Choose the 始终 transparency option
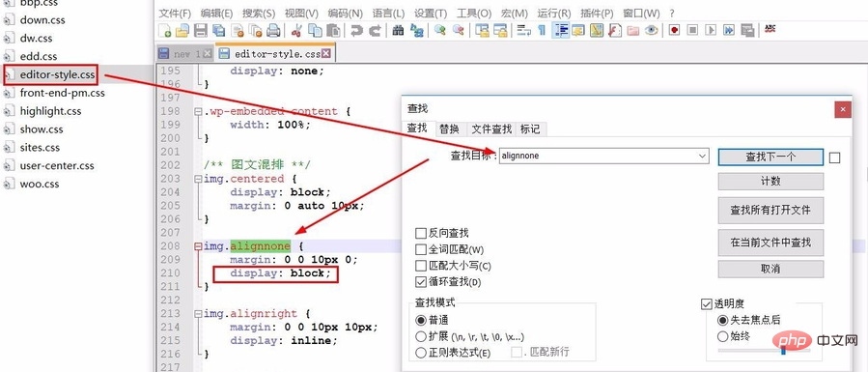The width and height of the screenshot is (868, 372). pos(722,336)
